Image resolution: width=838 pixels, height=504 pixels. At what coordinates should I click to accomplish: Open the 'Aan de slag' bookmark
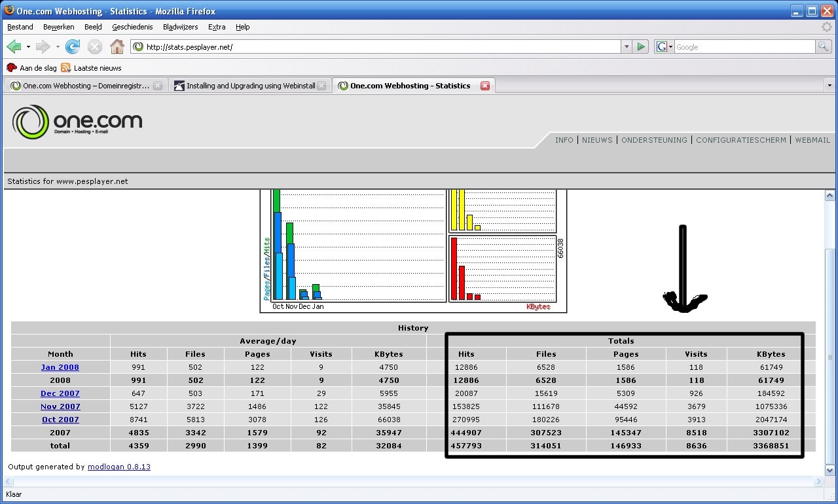32,67
